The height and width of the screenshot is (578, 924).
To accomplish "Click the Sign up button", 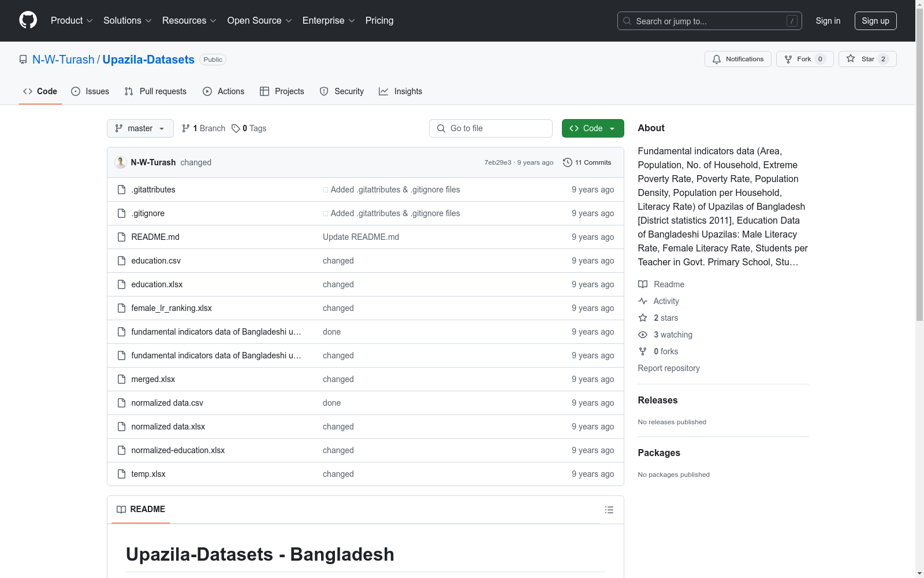I will [x=875, y=21].
